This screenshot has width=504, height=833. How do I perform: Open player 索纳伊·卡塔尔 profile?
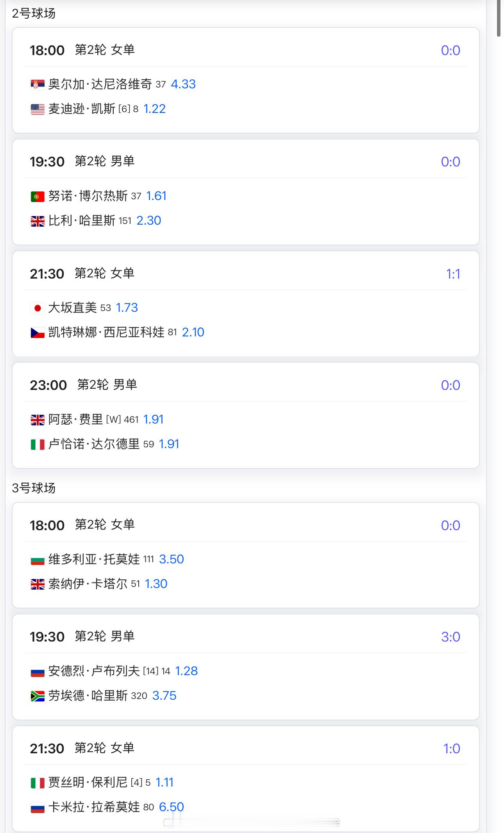88,584
